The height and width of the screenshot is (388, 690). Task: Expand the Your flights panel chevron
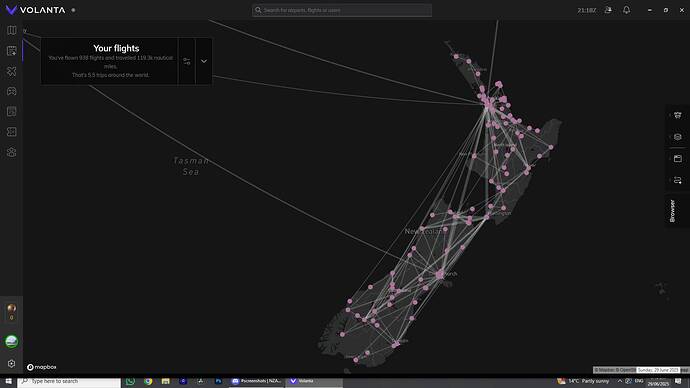[x=204, y=61]
